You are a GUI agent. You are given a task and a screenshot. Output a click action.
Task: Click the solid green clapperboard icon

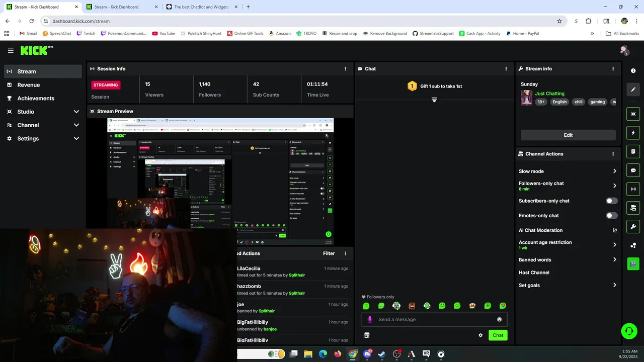click(633, 264)
